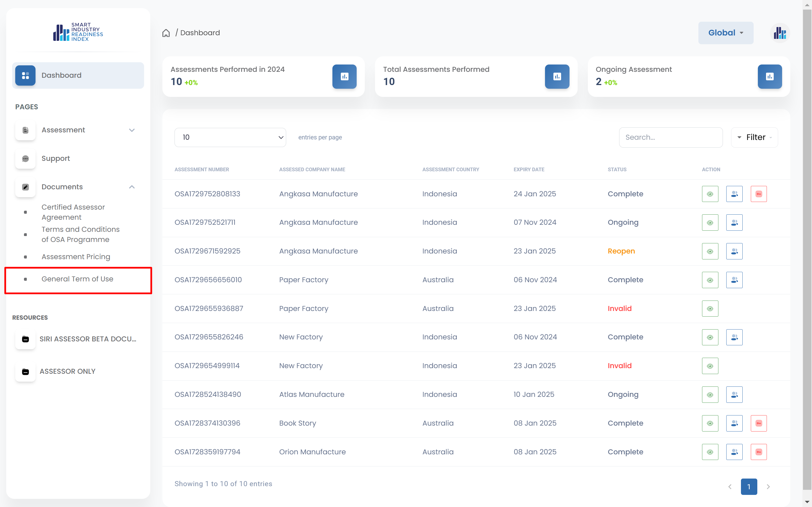Open the Global region dropdown
Viewport: 812px width, 507px height.
(x=725, y=33)
